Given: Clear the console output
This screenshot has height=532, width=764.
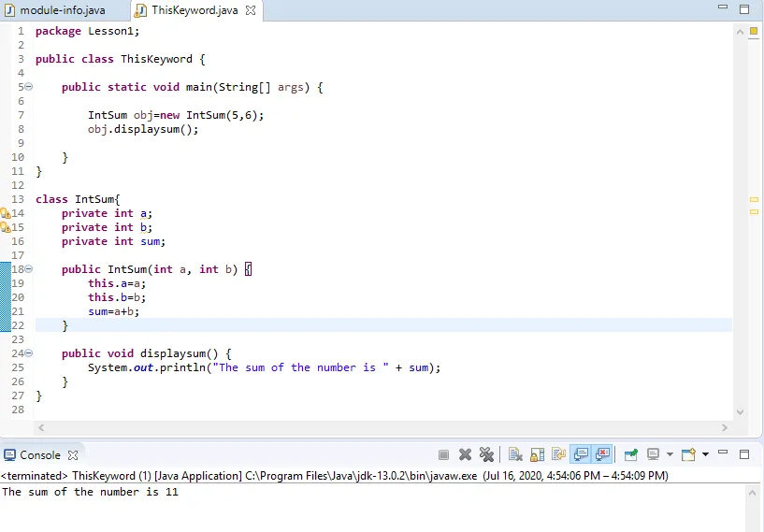Looking at the screenshot, I should click(515, 455).
